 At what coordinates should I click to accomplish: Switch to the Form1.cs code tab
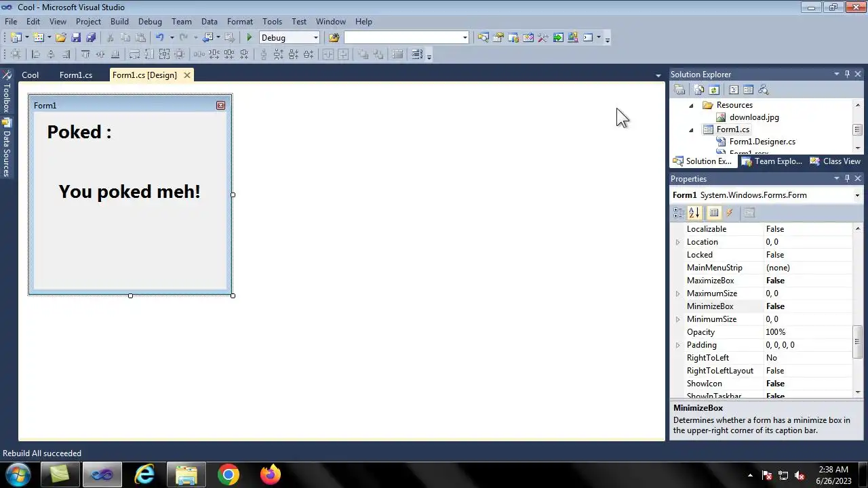pos(76,75)
